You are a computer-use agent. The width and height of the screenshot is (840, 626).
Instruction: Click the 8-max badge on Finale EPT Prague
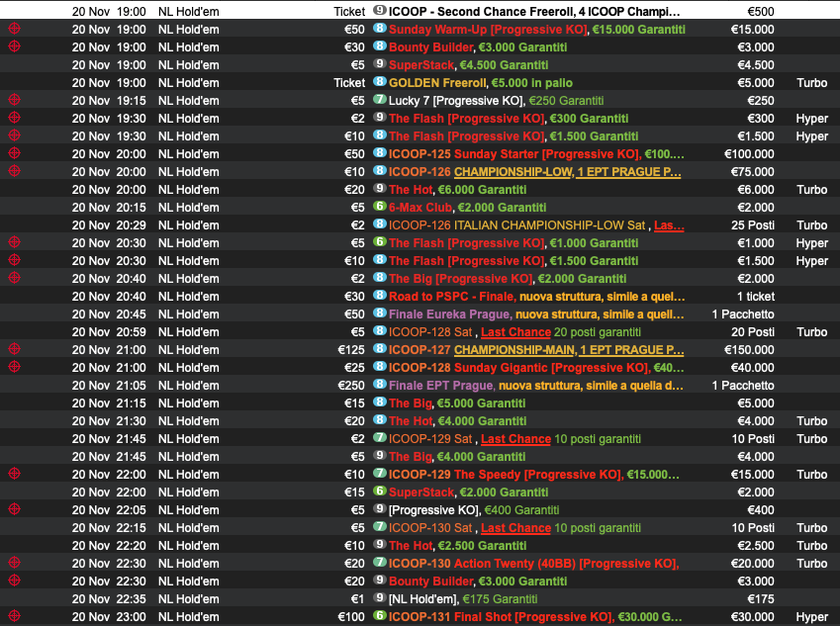point(379,385)
